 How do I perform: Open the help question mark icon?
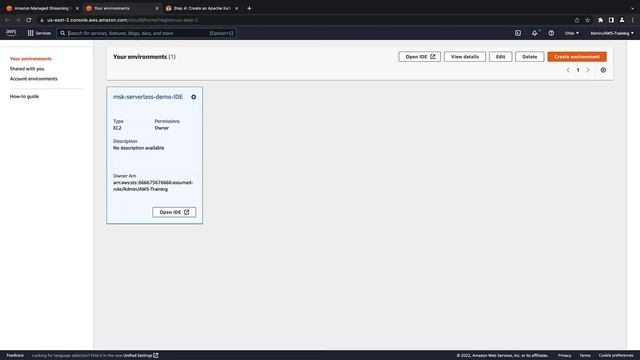(x=551, y=33)
